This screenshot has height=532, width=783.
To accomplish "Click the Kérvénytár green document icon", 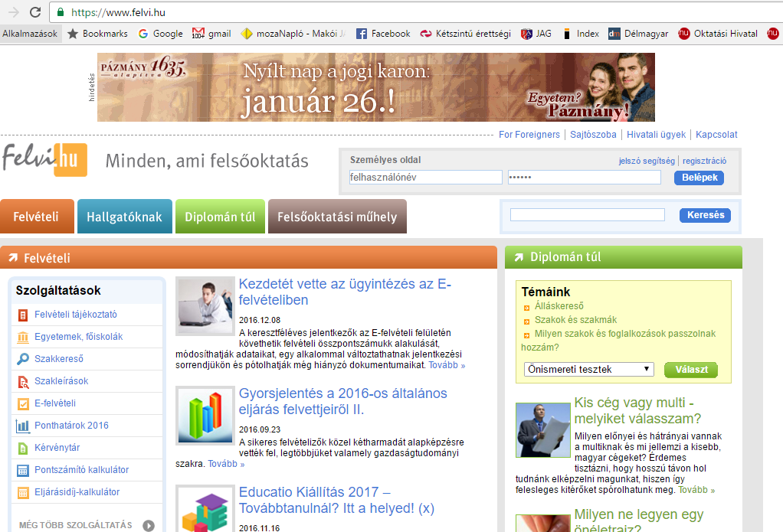I will pyautogui.click(x=23, y=448).
